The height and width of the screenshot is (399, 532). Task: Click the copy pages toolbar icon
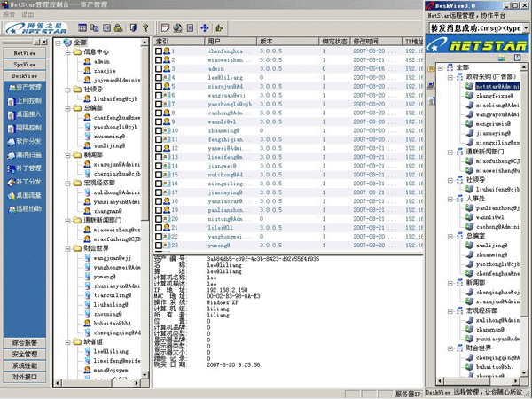coord(94,27)
